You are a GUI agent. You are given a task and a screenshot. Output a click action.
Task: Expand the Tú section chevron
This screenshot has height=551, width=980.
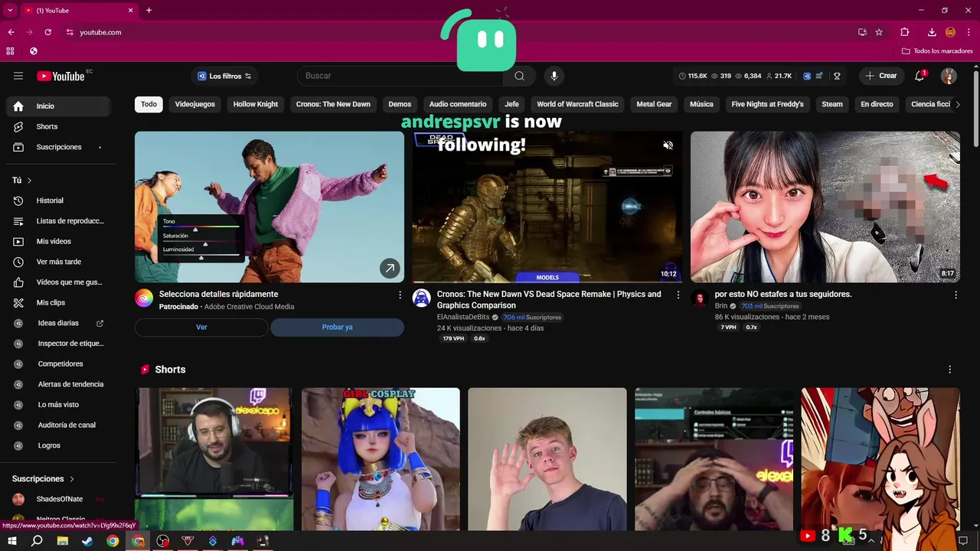[x=30, y=181]
